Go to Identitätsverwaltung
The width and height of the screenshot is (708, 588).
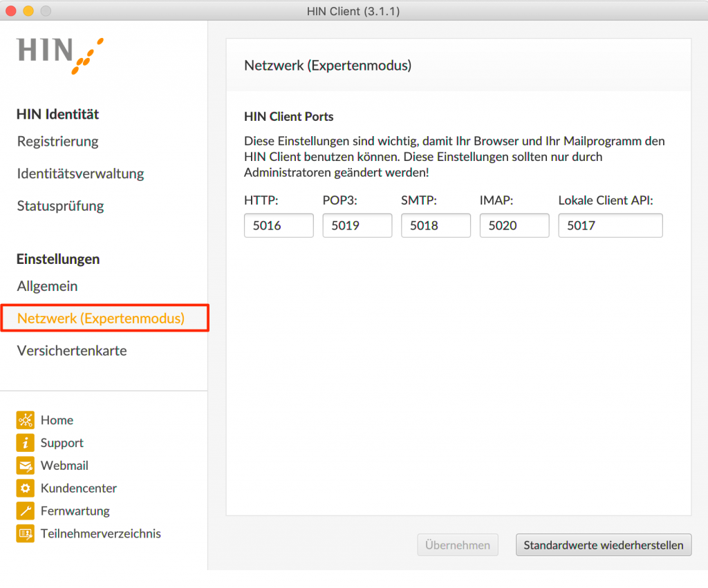(x=81, y=173)
